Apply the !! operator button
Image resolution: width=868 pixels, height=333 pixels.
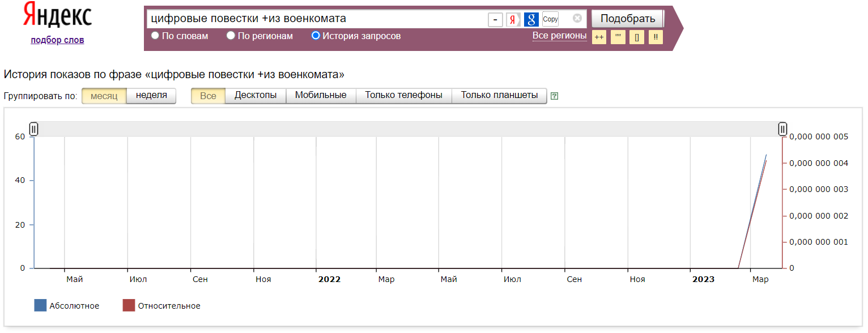(x=656, y=37)
